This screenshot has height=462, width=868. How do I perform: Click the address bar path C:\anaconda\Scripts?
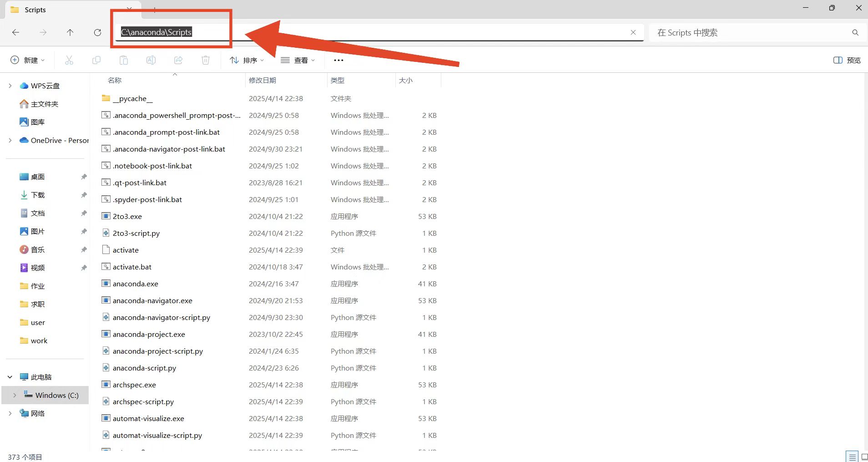pos(156,32)
